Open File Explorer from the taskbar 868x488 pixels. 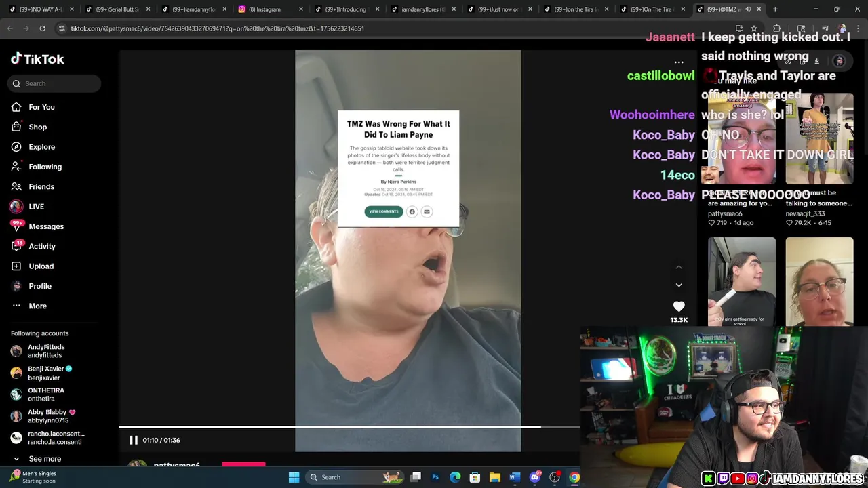click(x=494, y=477)
